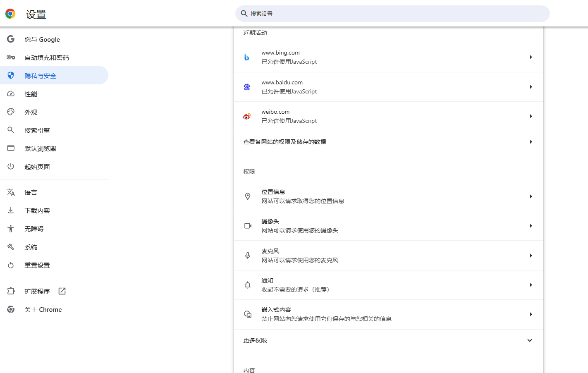Click the Chrome icon beside 关于 Chrome
Screen dimensions: 588x373
pyautogui.click(x=11, y=309)
